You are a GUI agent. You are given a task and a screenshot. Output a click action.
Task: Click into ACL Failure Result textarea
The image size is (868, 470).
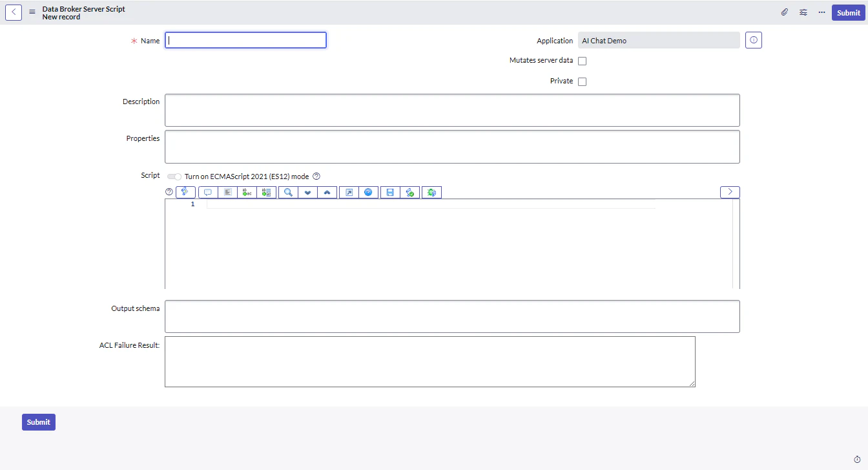[430, 361]
